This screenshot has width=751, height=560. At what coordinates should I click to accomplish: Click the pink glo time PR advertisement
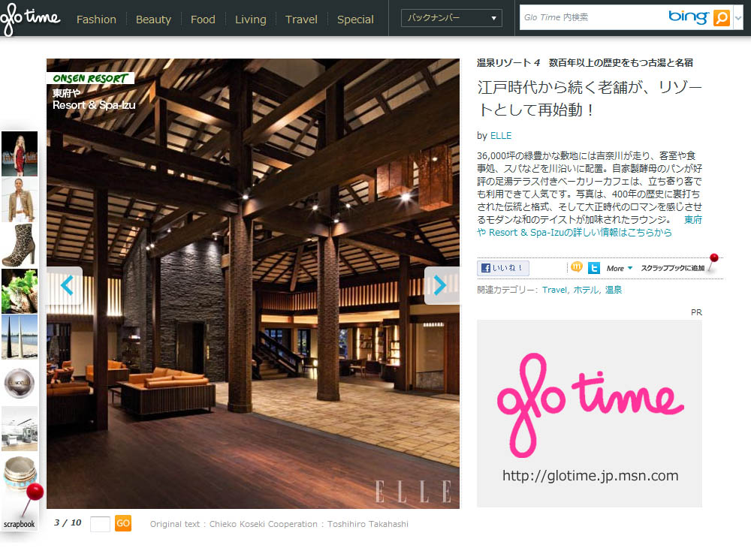590,414
